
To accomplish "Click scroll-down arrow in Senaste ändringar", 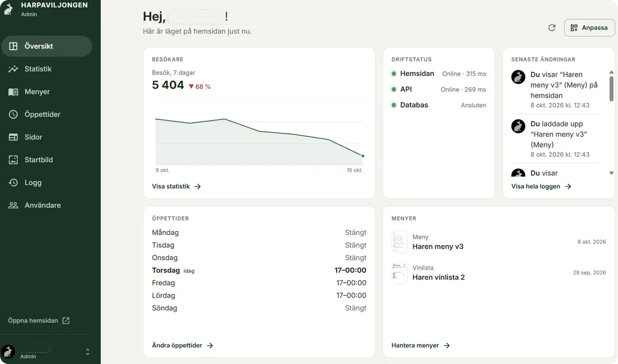I will tap(611, 173).
